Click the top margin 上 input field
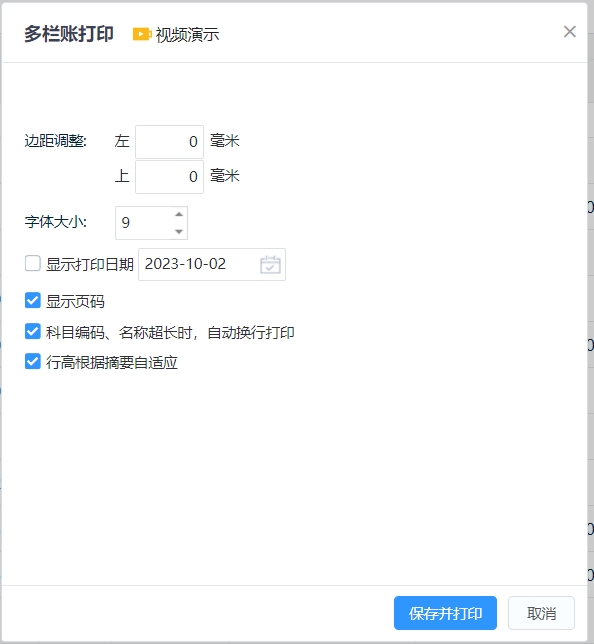 point(170,177)
